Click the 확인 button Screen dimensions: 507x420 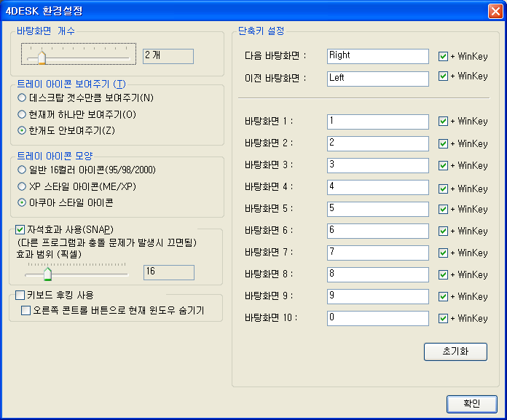coord(472,403)
